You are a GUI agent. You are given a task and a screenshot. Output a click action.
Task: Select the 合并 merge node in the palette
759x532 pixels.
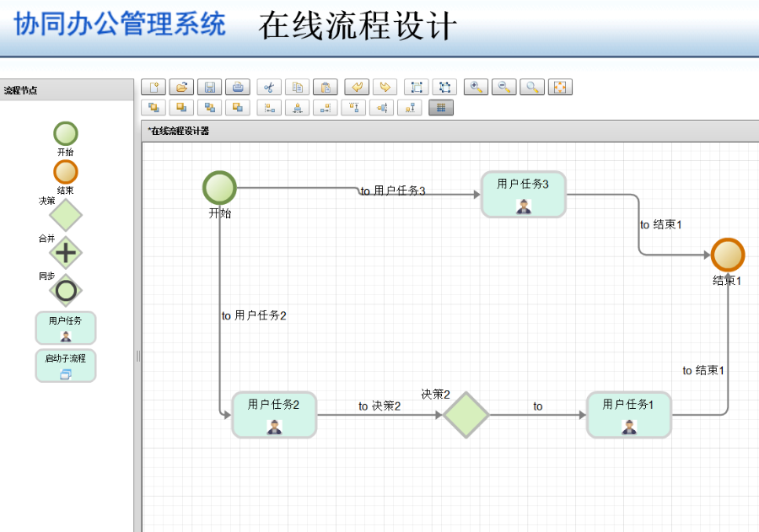pyautogui.click(x=65, y=252)
